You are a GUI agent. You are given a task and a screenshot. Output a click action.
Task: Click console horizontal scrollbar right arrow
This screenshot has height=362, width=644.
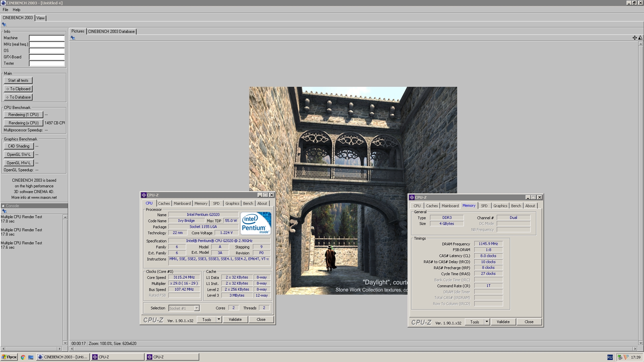click(60, 349)
